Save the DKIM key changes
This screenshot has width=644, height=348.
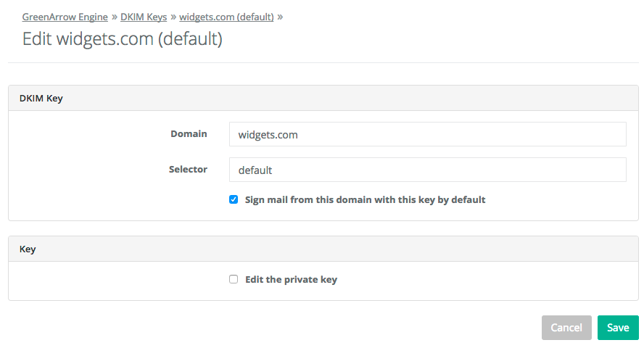click(x=618, y=328)
